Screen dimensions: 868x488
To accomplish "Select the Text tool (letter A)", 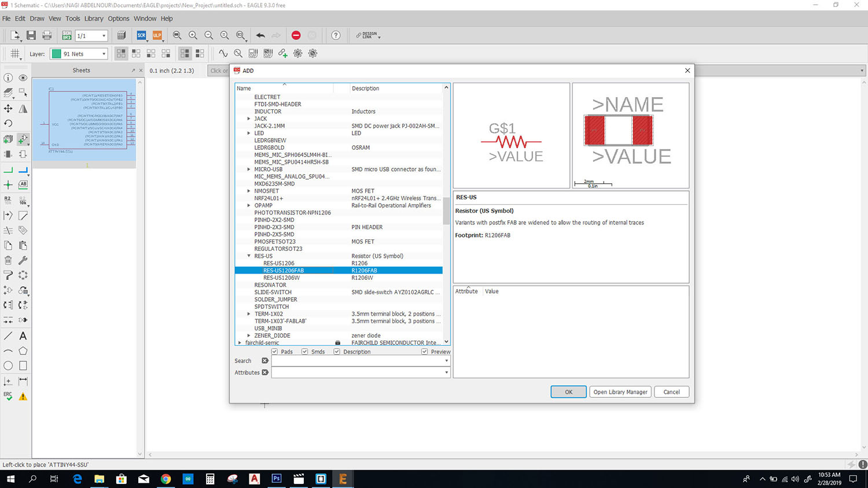I will (x=23, y=336).
